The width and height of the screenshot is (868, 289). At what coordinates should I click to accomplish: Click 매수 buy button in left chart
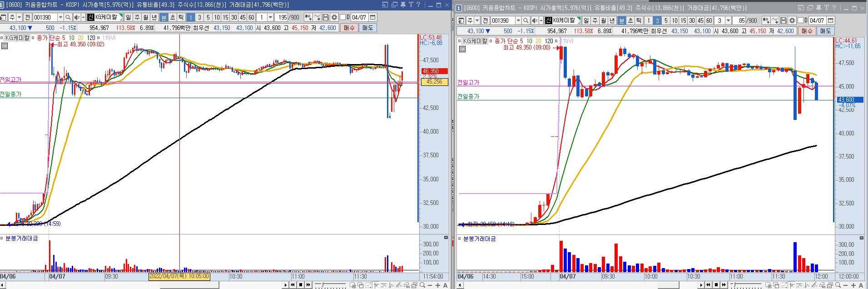pos(349,28)
